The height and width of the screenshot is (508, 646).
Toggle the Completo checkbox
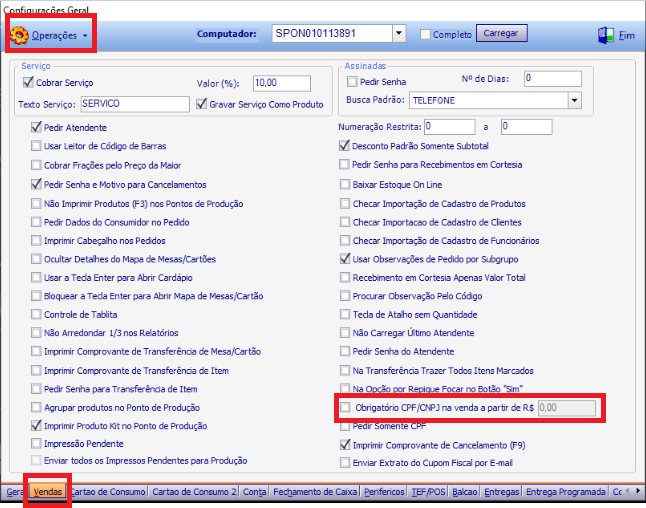[x=425, y=34]
